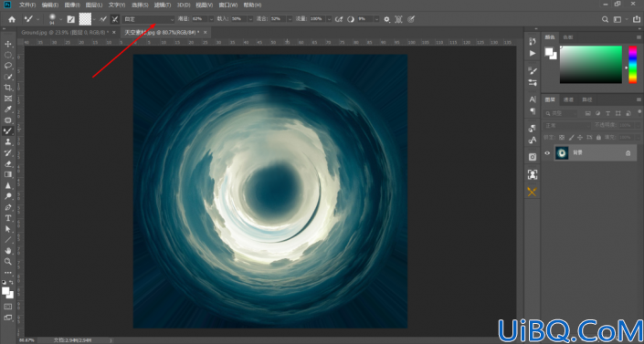Select the Eraser tool

coord(8,164)
